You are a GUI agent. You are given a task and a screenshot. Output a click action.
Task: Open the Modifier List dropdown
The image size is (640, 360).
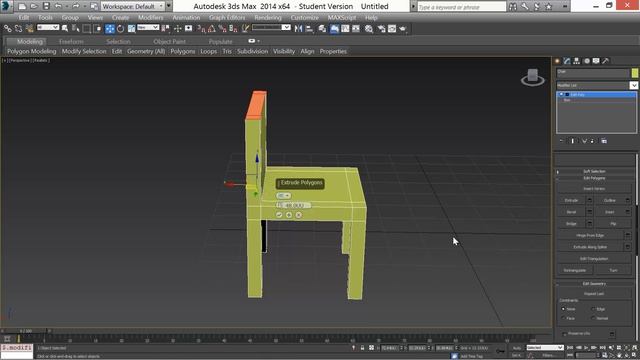tap(633, 85)
